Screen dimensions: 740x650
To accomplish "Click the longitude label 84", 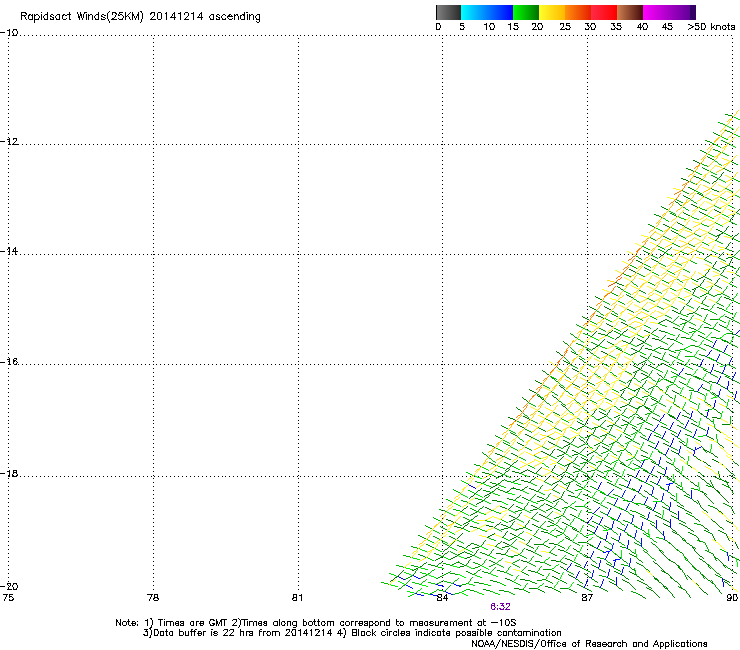I will click(x=442, y=598).
